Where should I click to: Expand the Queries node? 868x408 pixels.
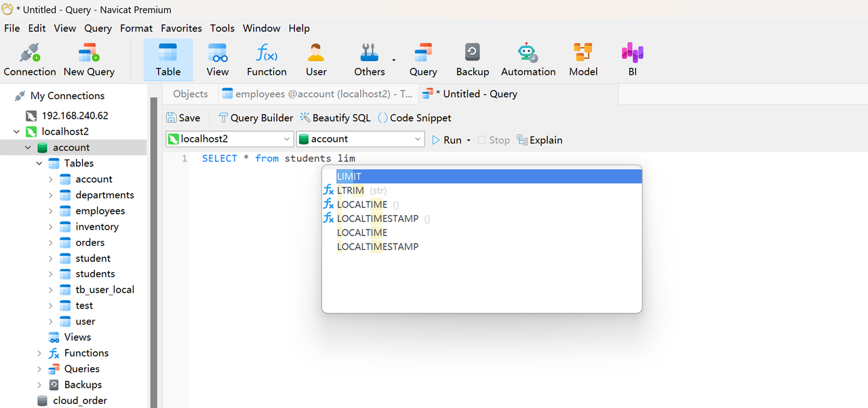click(x=39, y=369)
